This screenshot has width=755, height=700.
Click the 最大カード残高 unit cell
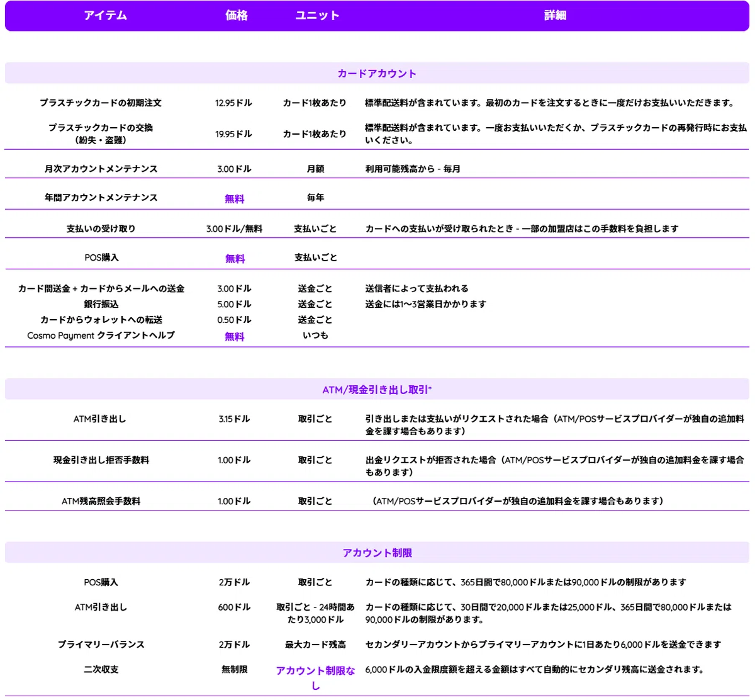[315, 645]
